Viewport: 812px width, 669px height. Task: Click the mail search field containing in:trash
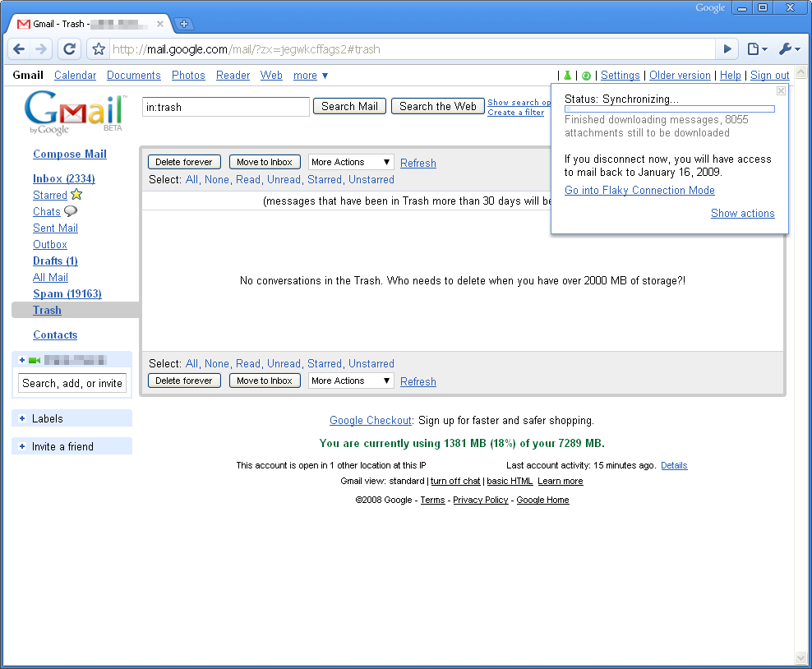[226, 107]
